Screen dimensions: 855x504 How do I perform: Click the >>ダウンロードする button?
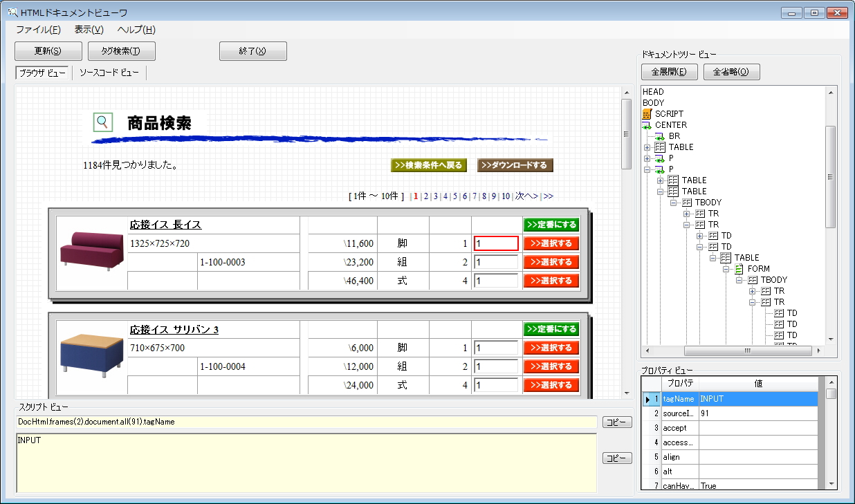pos(515,165)
